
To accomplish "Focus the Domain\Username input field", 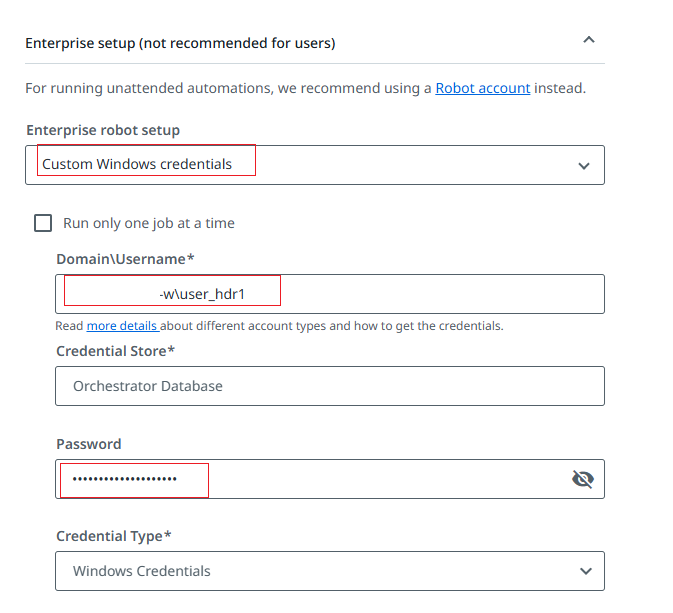I will (400, 294).
